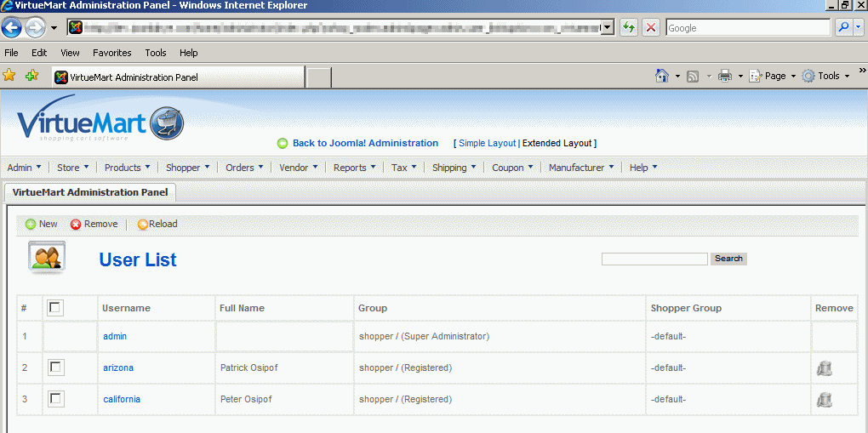Image resolution: width=868 pixels, height=433 pixels.
Task: Click the Google search box
Action: [x=748, y=28]
